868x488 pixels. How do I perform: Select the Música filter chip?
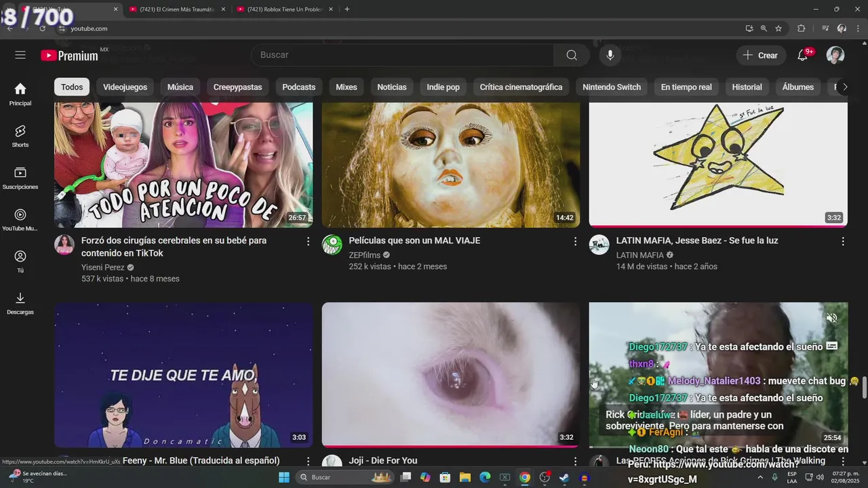point(180,87)
